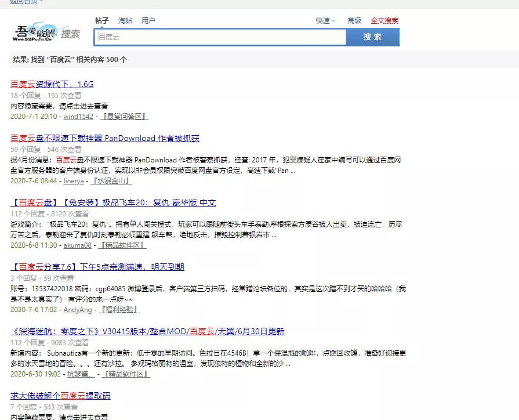Visit wind1542's user profile
This screenshot has height=420, width=519.
(x=78, y=116)
